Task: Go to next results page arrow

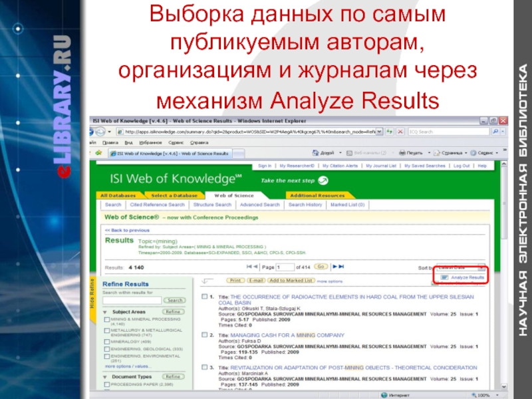Action: click(x=335, y=267)
